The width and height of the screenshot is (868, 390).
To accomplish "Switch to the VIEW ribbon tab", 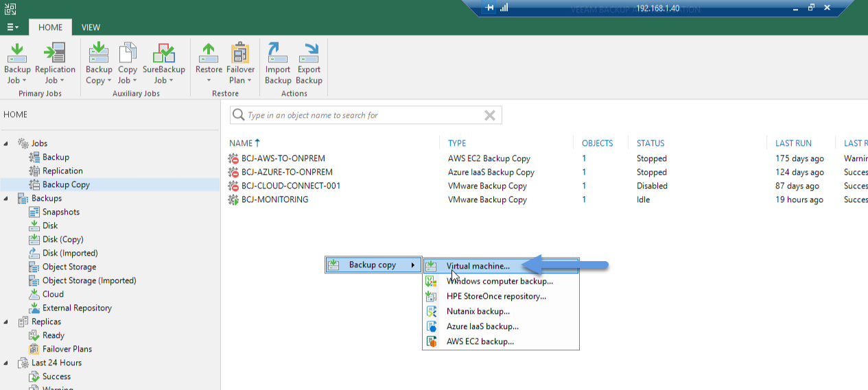I will pos(91,27).
